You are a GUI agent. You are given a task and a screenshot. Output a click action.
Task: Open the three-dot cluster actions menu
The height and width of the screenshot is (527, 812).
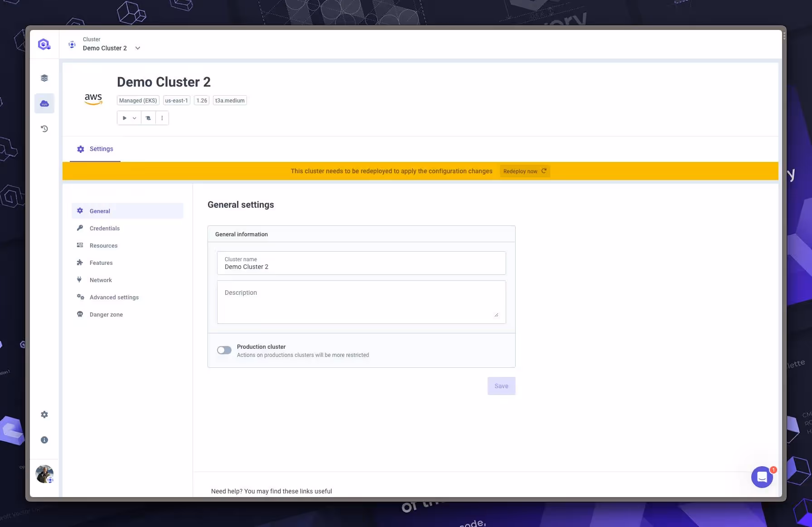point(162,117)
